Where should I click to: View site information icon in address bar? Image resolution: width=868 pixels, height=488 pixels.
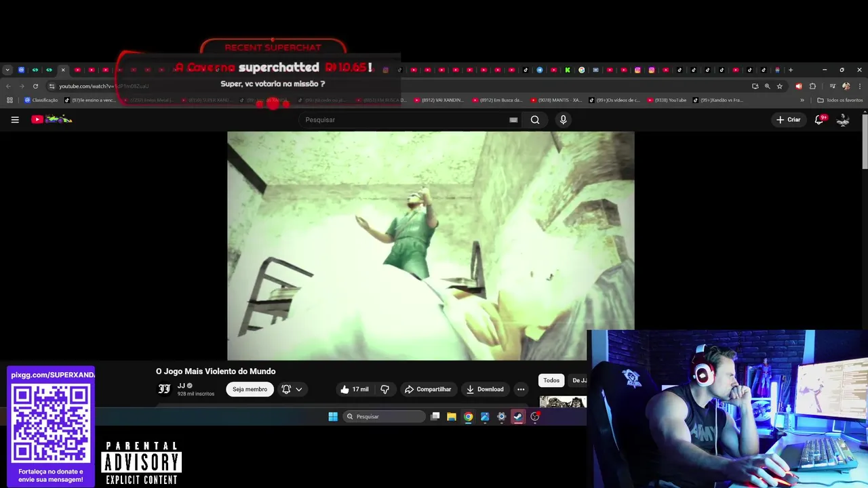(x=52, y=86)
